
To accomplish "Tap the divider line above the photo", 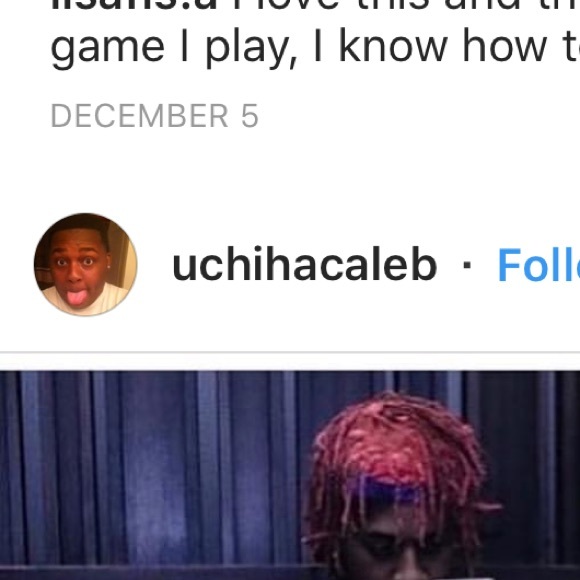I will tap(290, 353).
